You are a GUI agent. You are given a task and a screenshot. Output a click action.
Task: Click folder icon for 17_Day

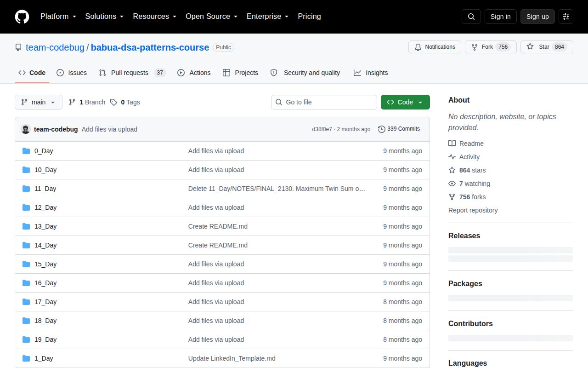pos(26,302)
